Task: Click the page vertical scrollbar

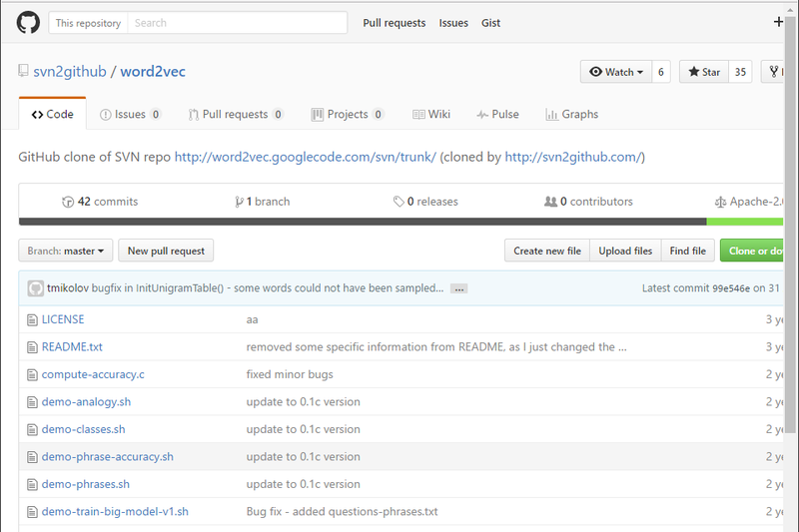Action: [790, 224]
